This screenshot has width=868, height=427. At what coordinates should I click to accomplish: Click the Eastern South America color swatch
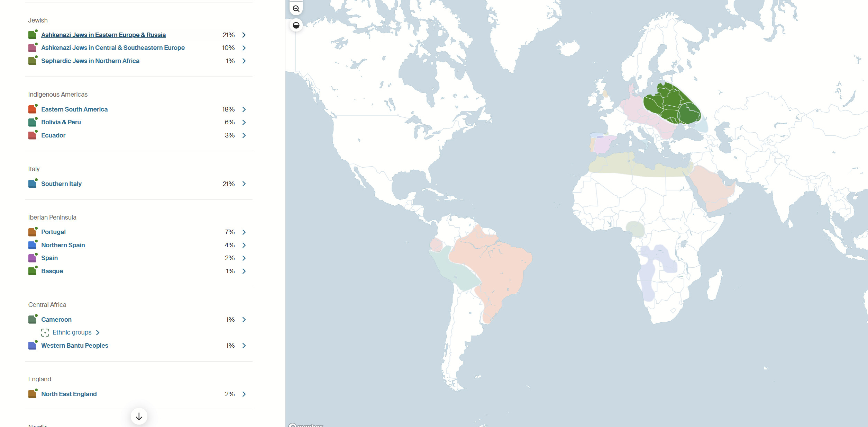(33, 109)
